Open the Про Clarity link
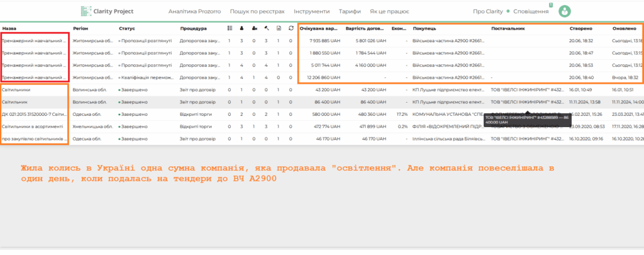Viewport: 644px width, 255px height. tap(488, 11)
